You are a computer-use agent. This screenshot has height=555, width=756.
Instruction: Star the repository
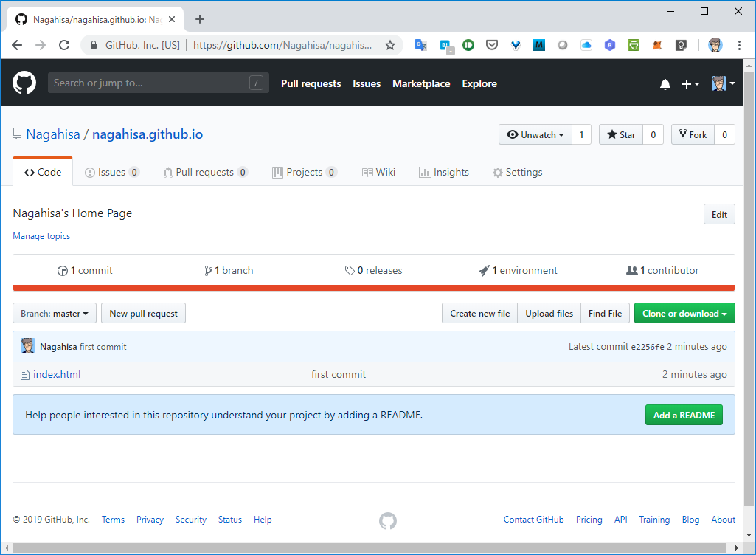621,134
